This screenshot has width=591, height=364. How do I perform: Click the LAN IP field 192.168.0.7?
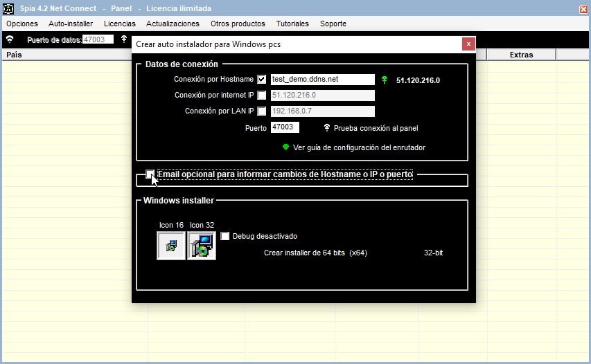pyautogui.click(x=323, y=111)
